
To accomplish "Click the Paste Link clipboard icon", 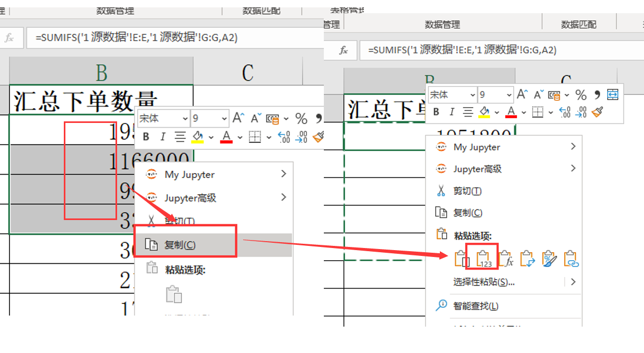I will point(572,259).
